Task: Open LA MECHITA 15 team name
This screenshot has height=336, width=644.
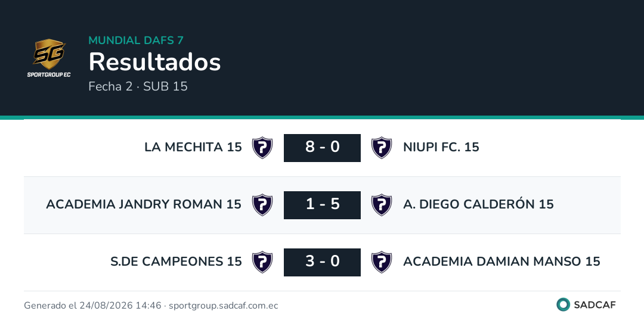Action: (x=193, y=147)
